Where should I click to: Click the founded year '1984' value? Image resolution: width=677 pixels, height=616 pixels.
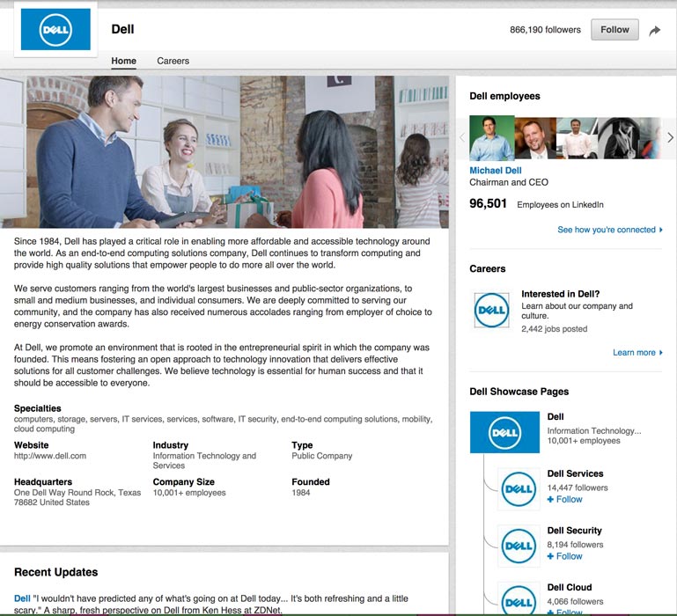(300, 493)
